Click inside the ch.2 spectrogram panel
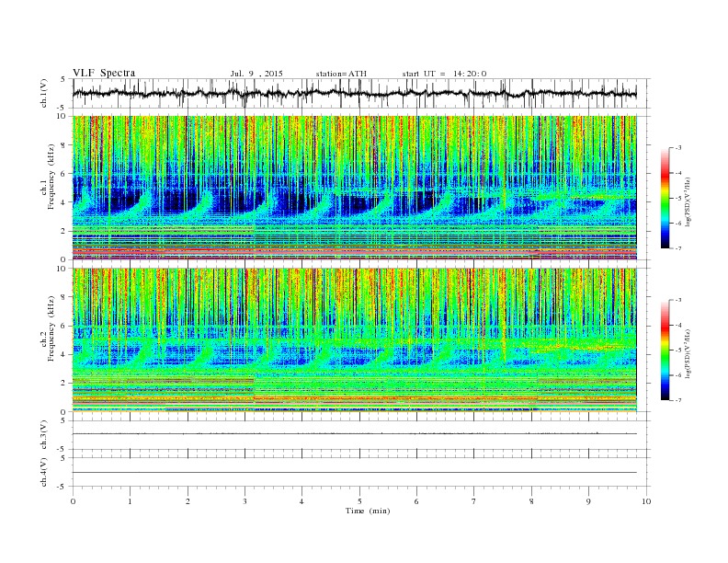 pos(355,339)
